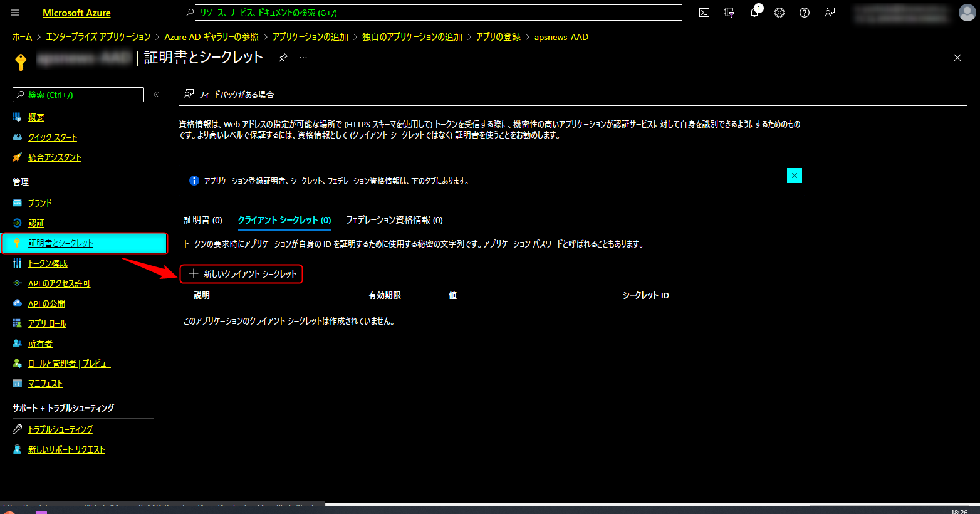Open トークン構成 in sidebar
The height and width of the screenshot is (514, 980).
[48, 263]
